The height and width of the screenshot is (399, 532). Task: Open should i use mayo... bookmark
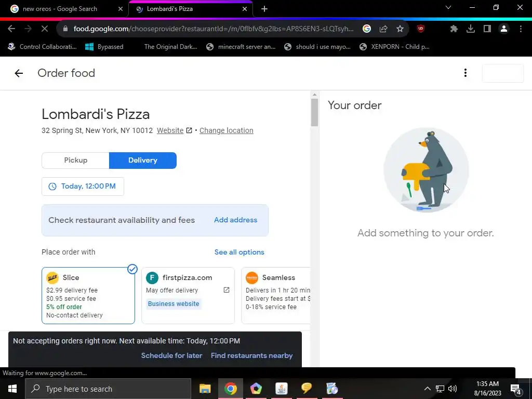point(317,47)
